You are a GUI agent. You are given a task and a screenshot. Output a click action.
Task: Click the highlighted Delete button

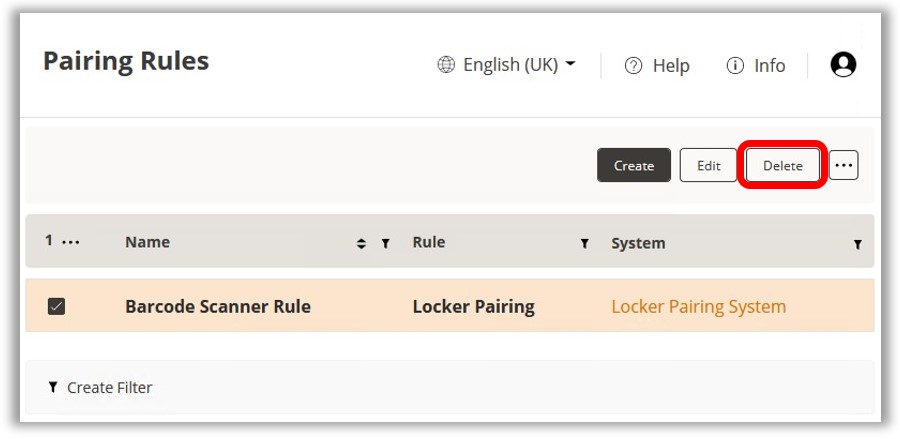pyautogui.click(x=782, y=166)
